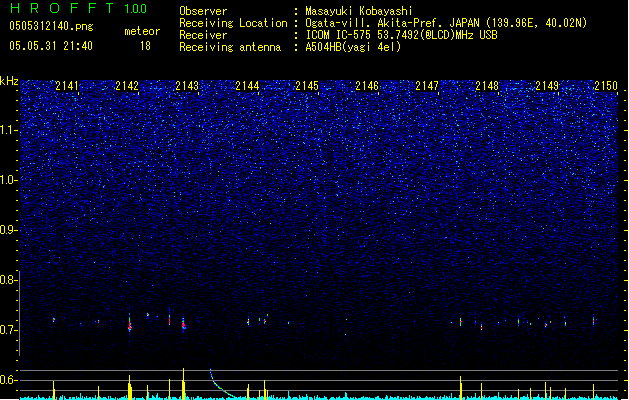
Task: Click the 1.1 kHz axis label
Action: (8, 130)
